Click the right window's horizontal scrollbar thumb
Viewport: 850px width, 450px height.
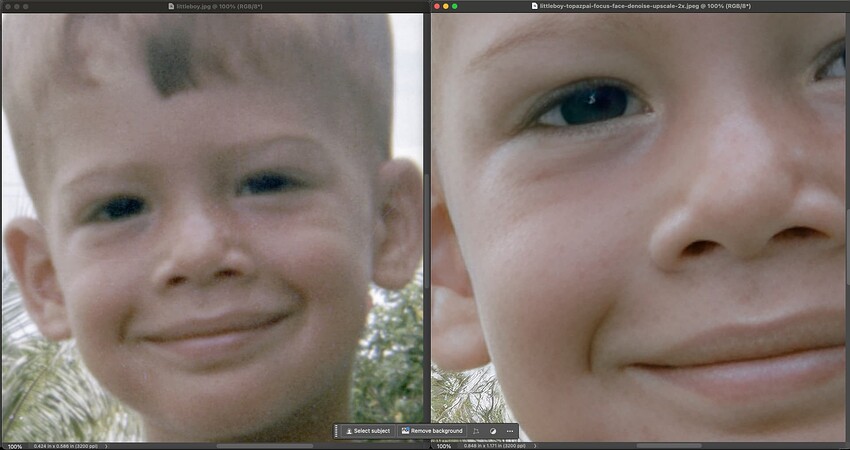pyautogui.click(x=669, y=446)
